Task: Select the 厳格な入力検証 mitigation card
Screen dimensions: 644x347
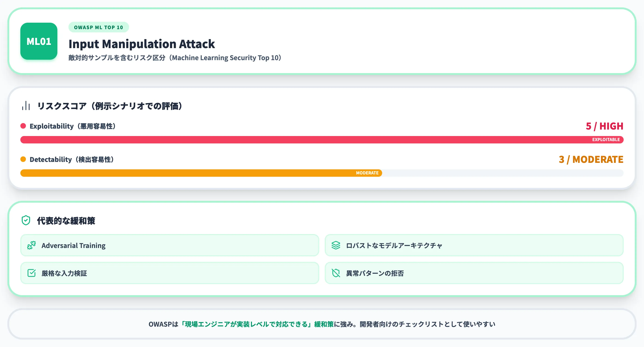Action: pyautogui.click(x=170, y=273)
